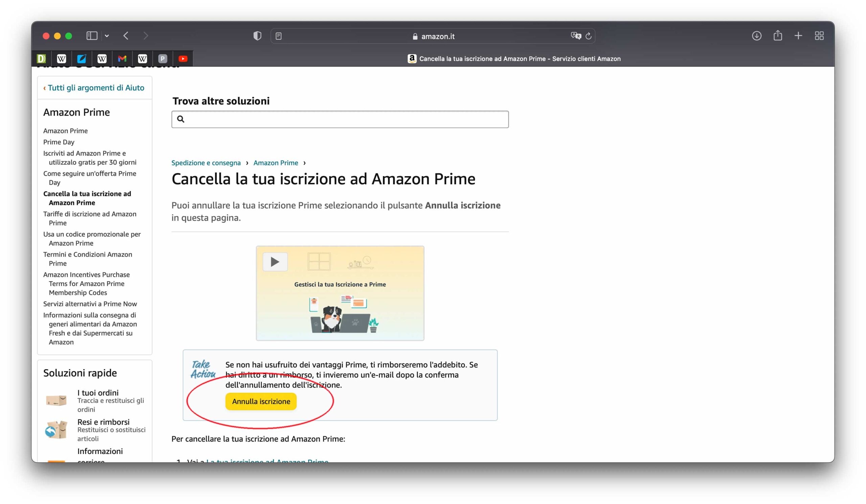Click the privacy shield icon
866x504 pixels.
pos(257,36)
